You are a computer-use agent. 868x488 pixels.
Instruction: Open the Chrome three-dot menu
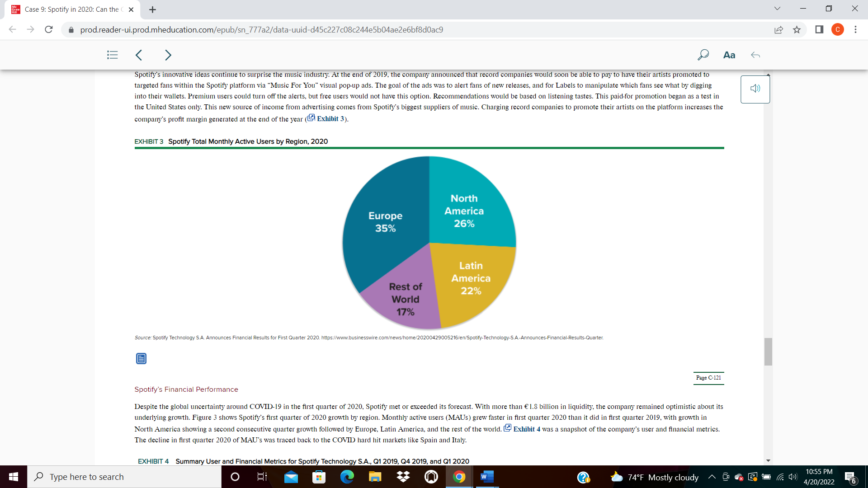855,30
